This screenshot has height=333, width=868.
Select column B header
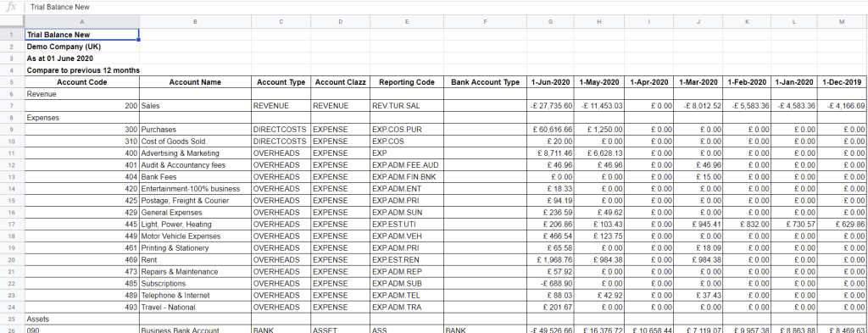click(x=196, y=21)
